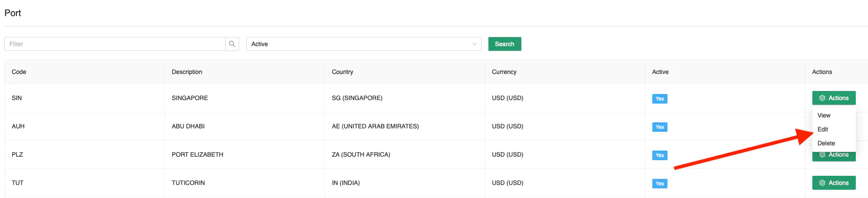Screen dimensions: 868x198
Task: Expand the Active status dropdown
Action: 364,44
